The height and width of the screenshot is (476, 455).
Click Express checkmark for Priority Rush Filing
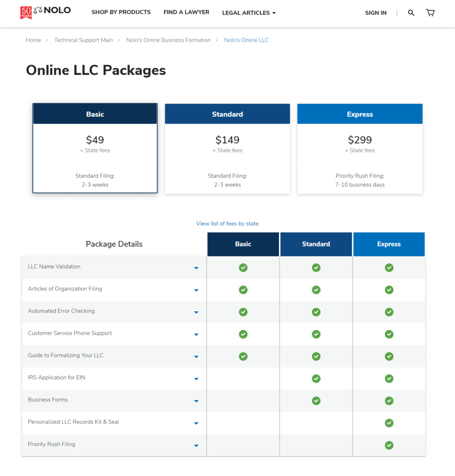[389, 445]
